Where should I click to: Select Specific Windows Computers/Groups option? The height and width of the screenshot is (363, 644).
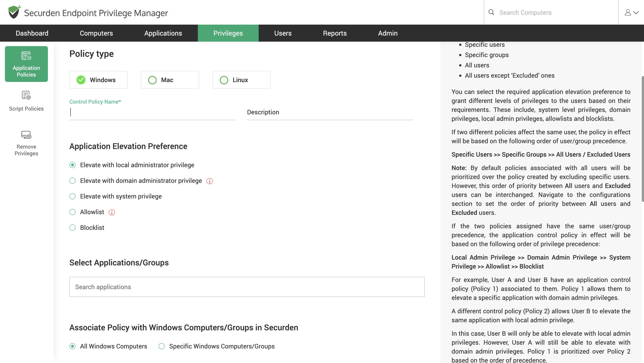[162, 346]
